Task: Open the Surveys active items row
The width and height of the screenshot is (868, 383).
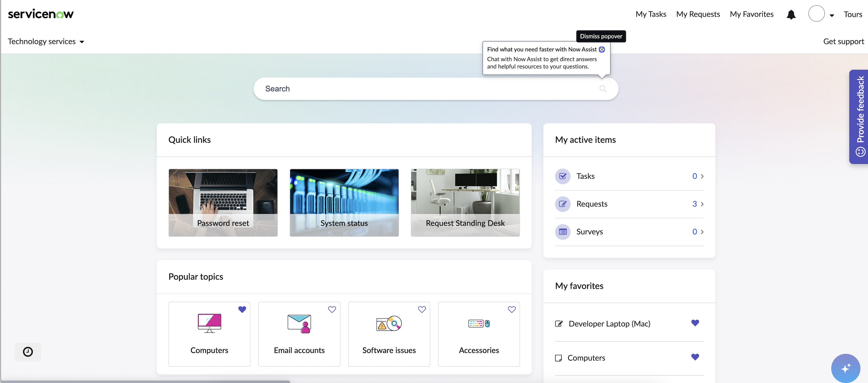Action: pyautogui.click(x=629, y=232)
